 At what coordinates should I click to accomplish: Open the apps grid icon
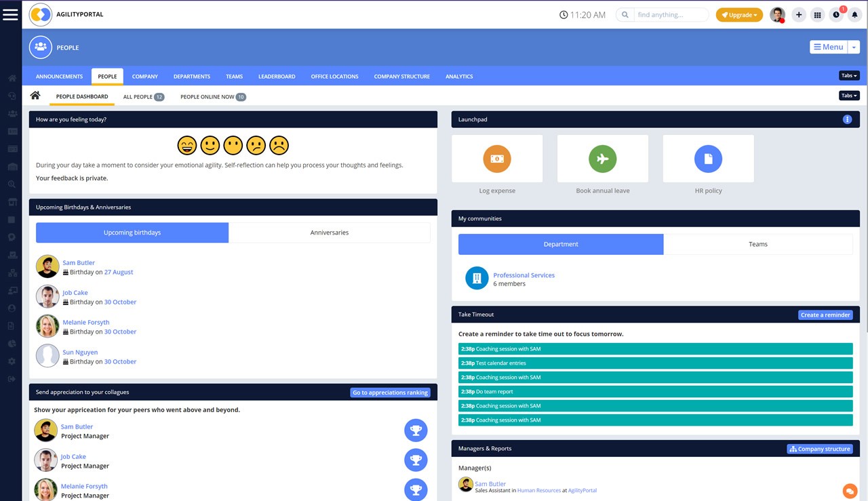818,15
